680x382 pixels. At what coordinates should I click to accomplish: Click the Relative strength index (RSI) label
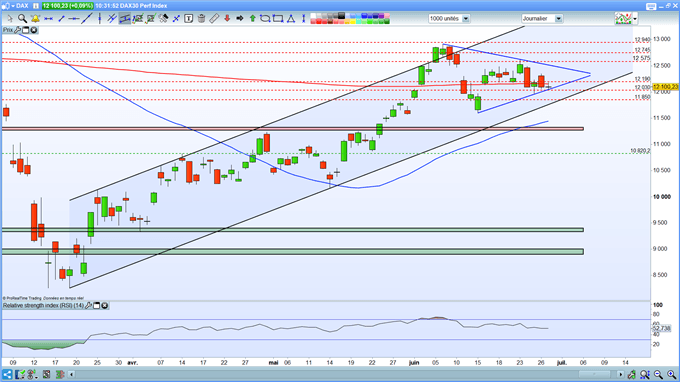[x=43, y=306]
